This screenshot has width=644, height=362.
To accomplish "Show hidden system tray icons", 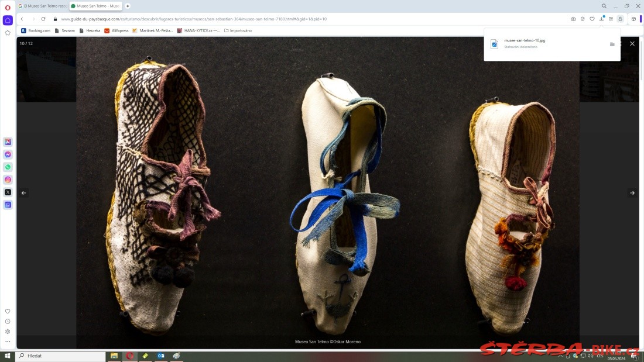I will [x=560, y=356].
